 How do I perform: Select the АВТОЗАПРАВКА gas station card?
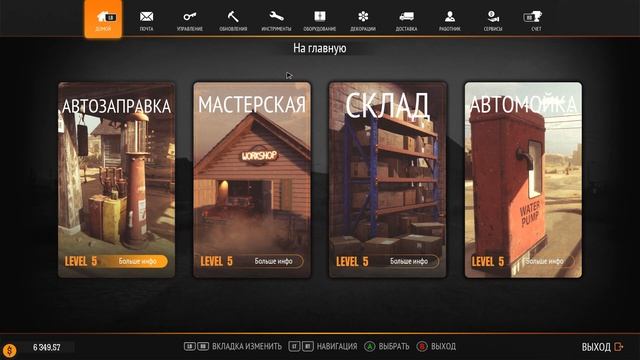[x=116, y=180]
